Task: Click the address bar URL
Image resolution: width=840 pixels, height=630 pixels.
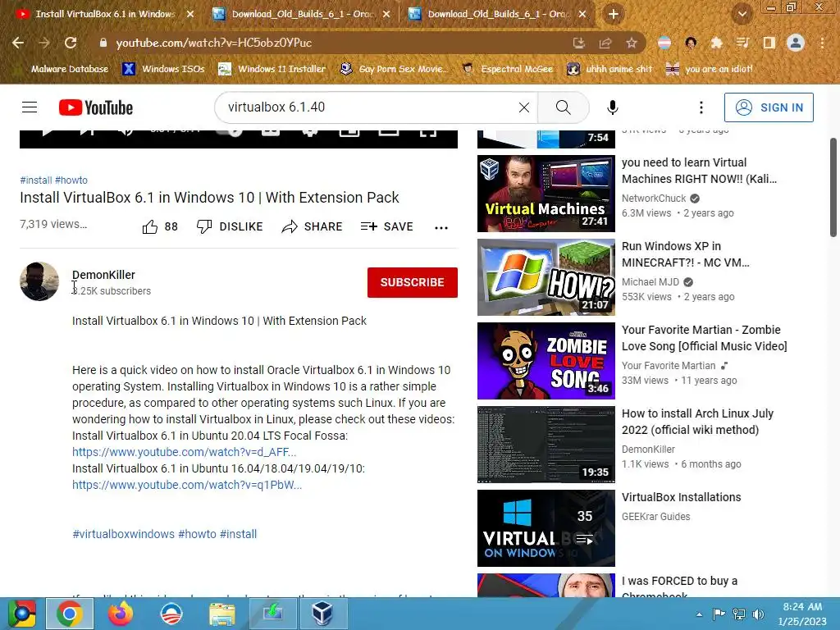Action: click(x=214, y=43)
